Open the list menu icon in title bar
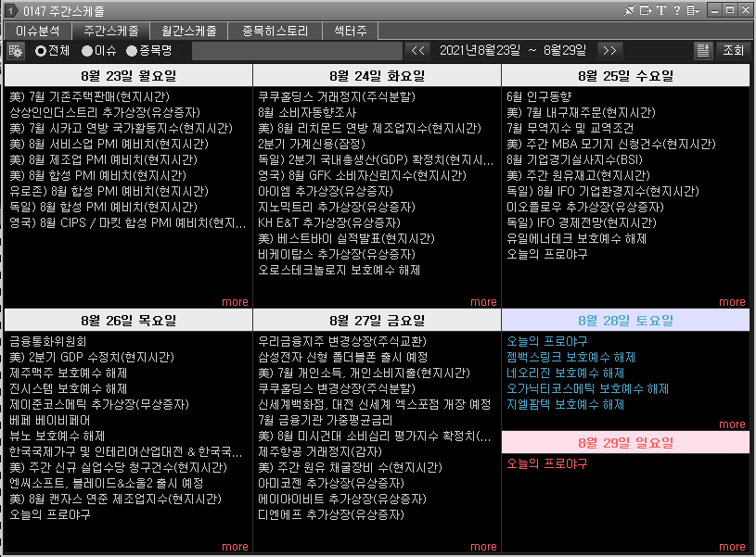 (693, 10)
